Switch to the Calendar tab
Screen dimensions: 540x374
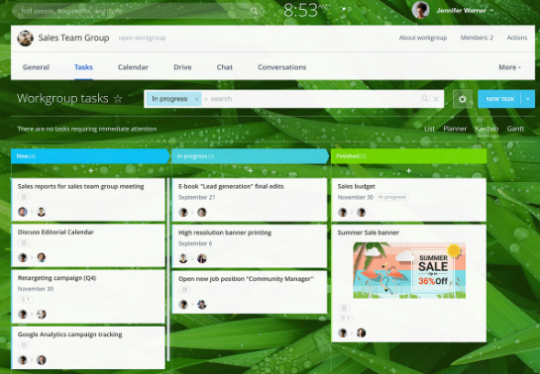[x=133, y=67]
